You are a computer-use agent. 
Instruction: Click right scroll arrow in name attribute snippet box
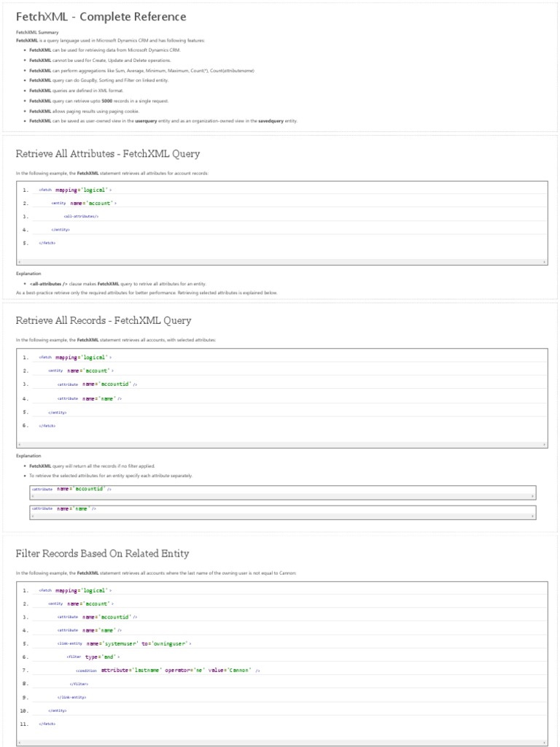(x=533, y=516)
